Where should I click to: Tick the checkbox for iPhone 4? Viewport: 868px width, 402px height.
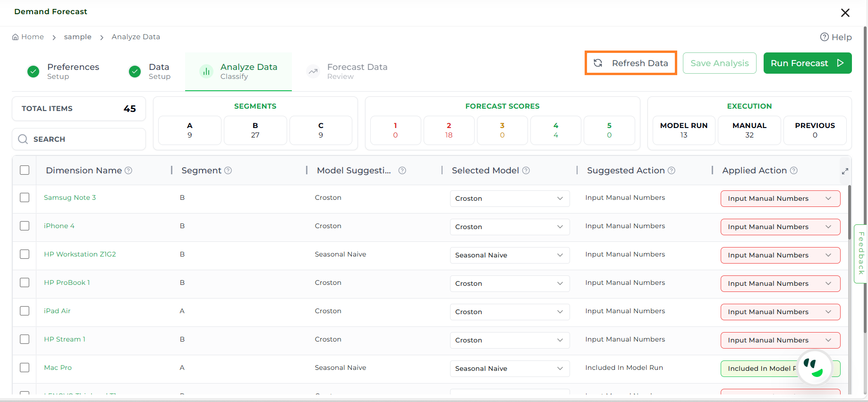(25, 226)
